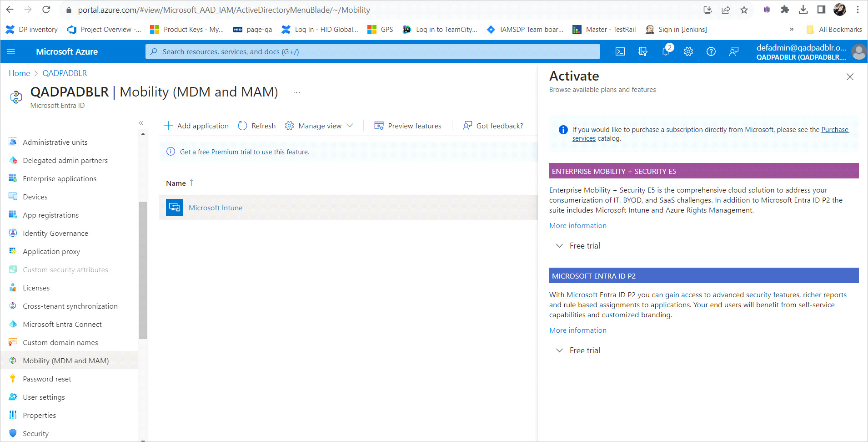Click Got feedback?
The image size is (868, 442).
click(x=493, y=126)
